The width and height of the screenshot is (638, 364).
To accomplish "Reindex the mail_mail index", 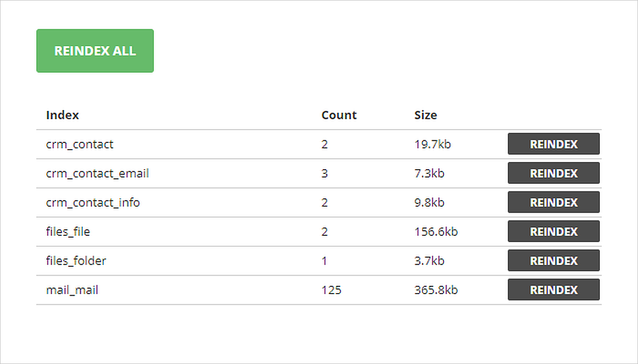I will coord(554,290).
